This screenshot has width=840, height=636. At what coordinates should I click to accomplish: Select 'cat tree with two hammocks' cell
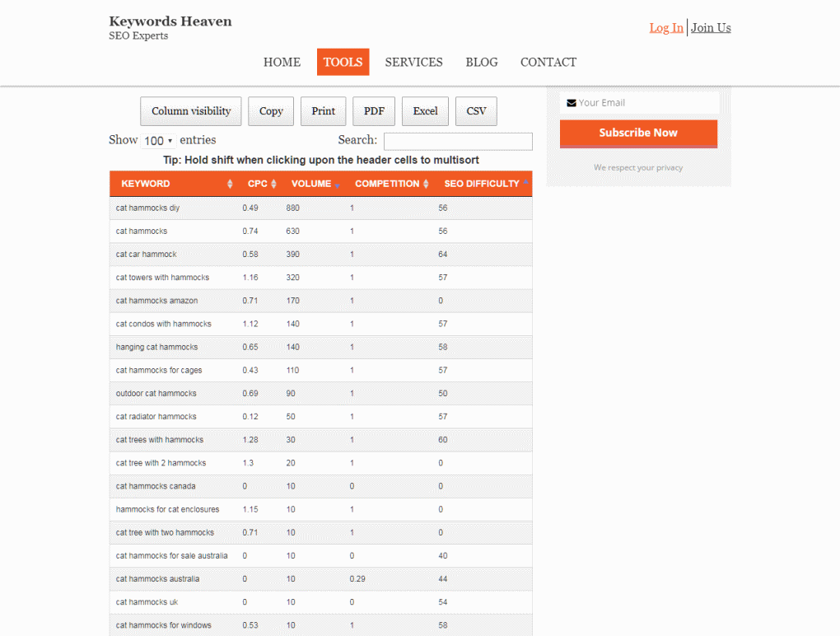click(165, 532)
